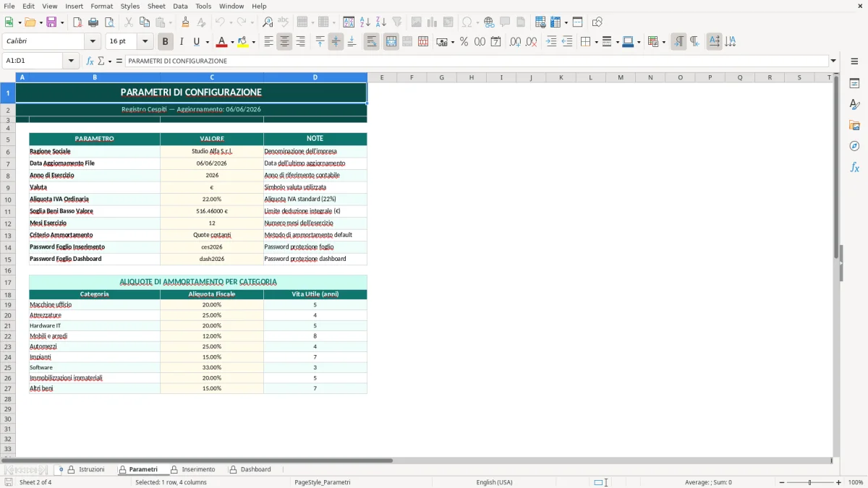Open Underline style dropdown arrow

pos(207,42)
